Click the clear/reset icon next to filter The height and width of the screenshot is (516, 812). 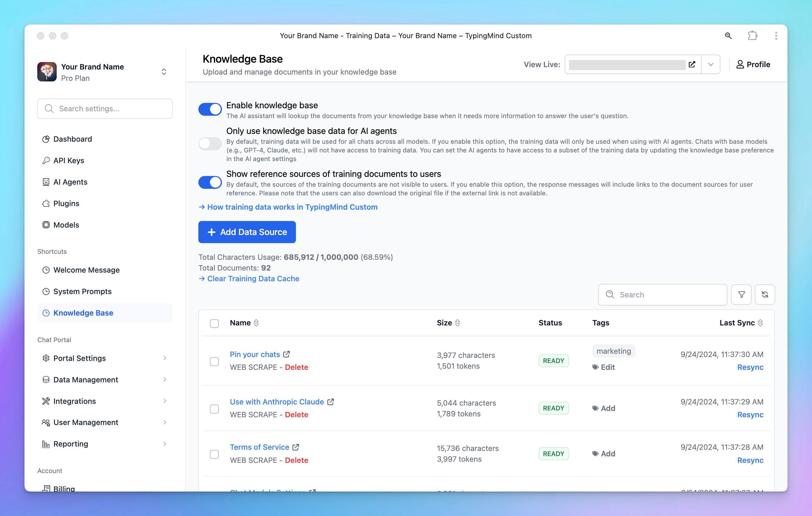click(x=765, y=294)
